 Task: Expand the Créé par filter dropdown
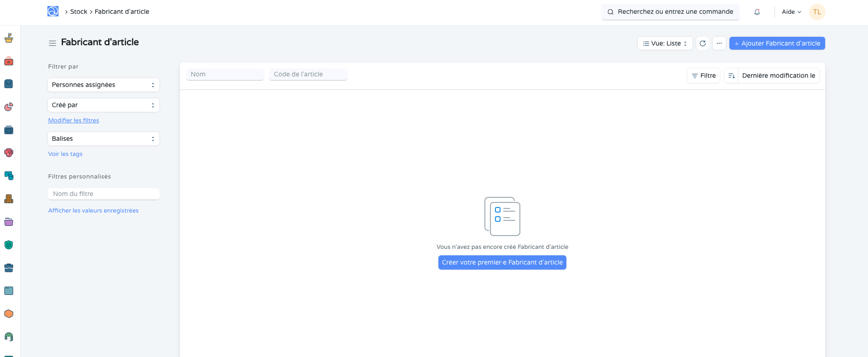104,105
